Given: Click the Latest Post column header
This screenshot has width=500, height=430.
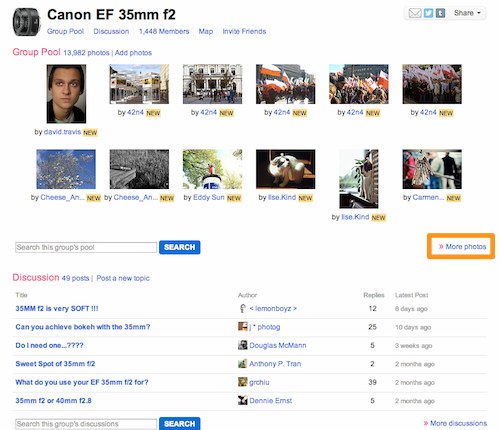Looking at the screenshot, I should [411, 295].
